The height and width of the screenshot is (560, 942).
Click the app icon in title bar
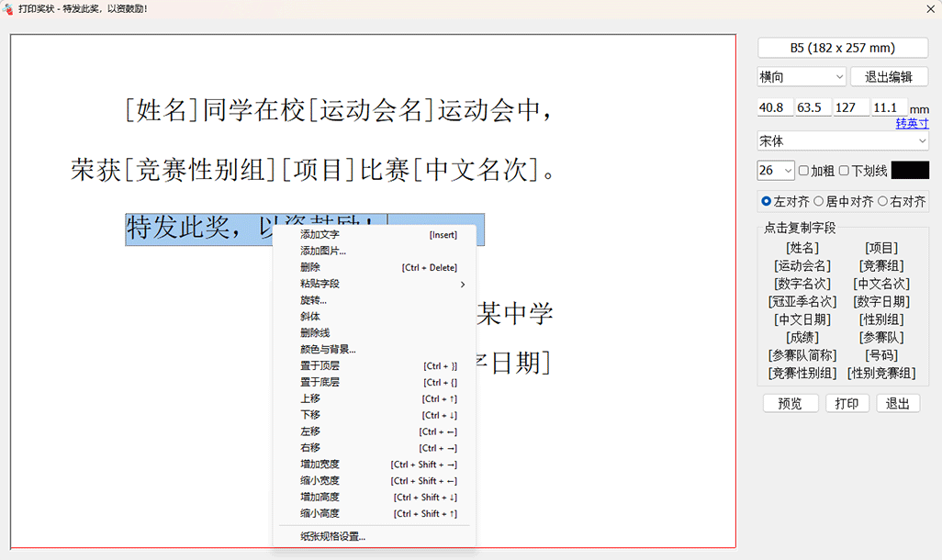(8, 9)
